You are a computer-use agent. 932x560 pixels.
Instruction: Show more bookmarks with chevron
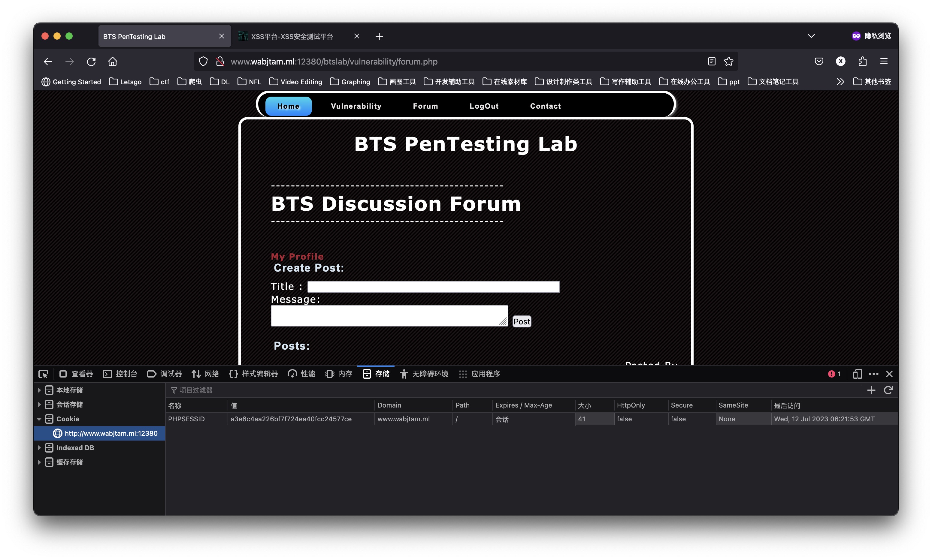point(840,82)
